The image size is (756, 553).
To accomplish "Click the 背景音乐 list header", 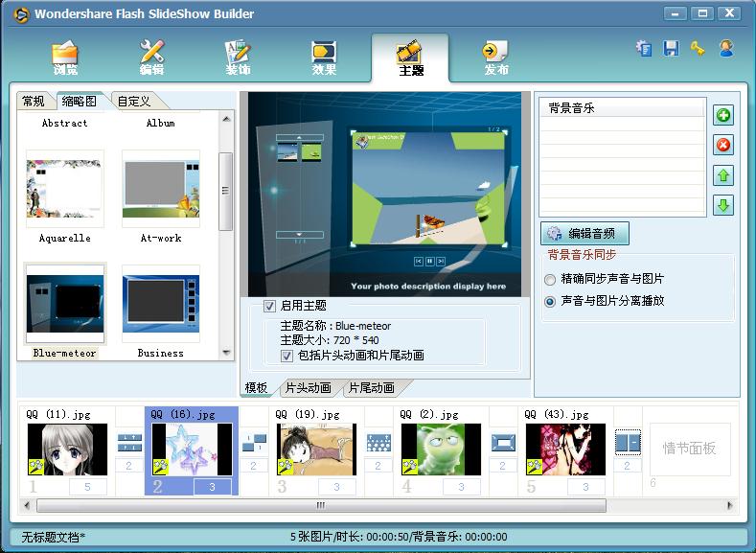I will click(622, 108).
